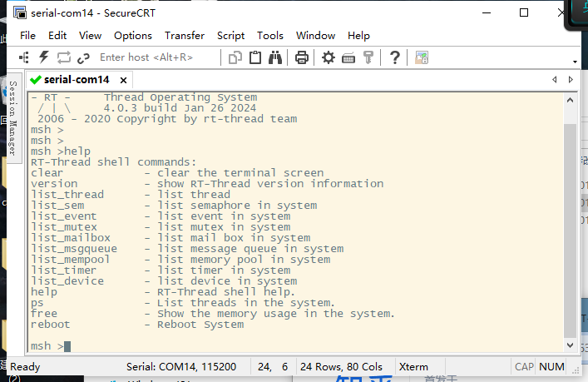
Task: Click the SecureFX toolbar icon
Action: coord(422,57)
